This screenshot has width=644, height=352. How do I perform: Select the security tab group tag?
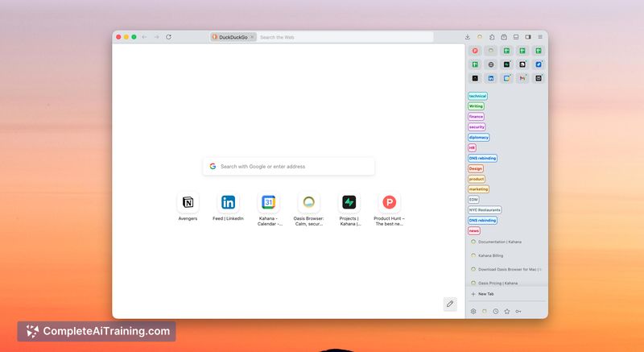click(477, 127)
